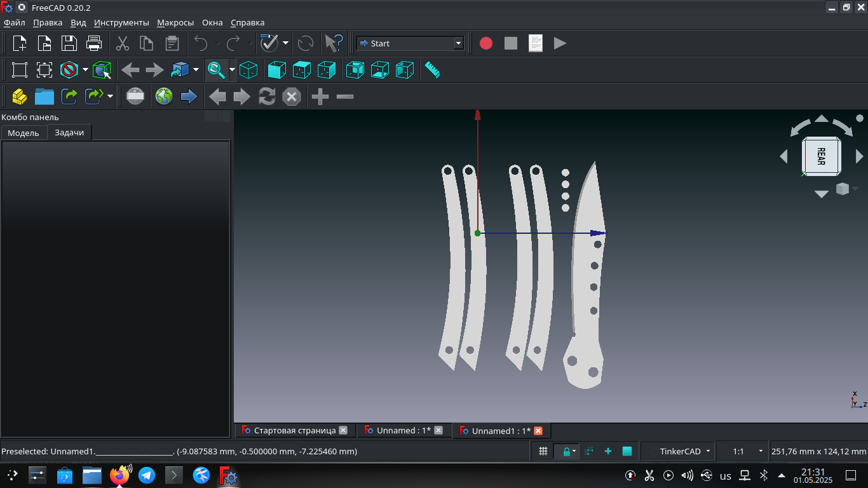Switch to the Модель tab
The image size is (868, 488).
point(24,133)
